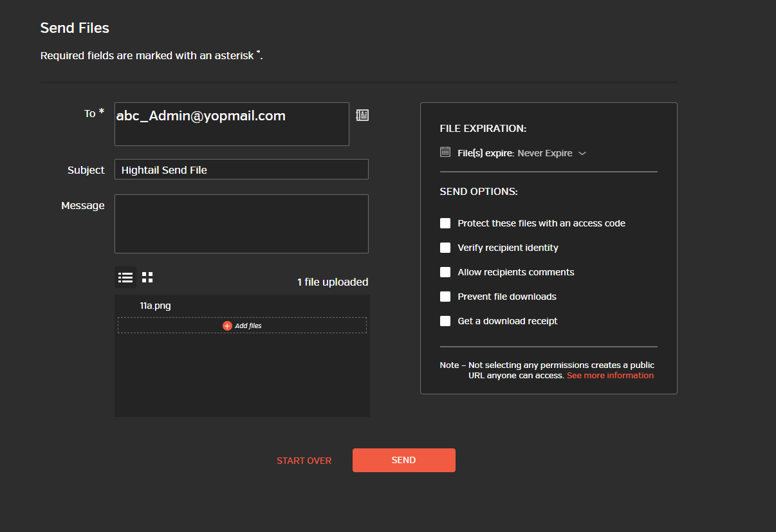This screenshot has width=776, height=532.
Task: Click the SEND OPTIONS heading
Action: coord(479,191)
